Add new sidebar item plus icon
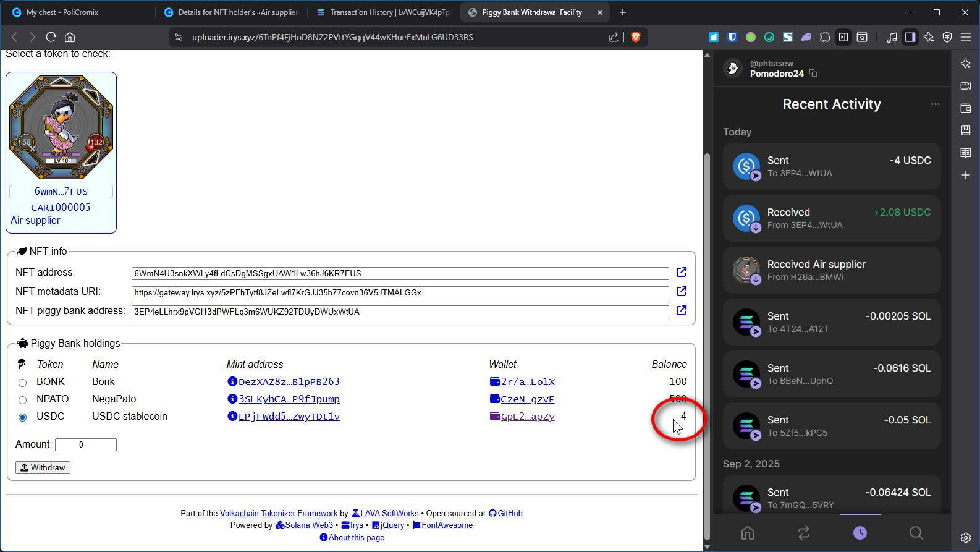980x552 pixels. pos(966,175)
